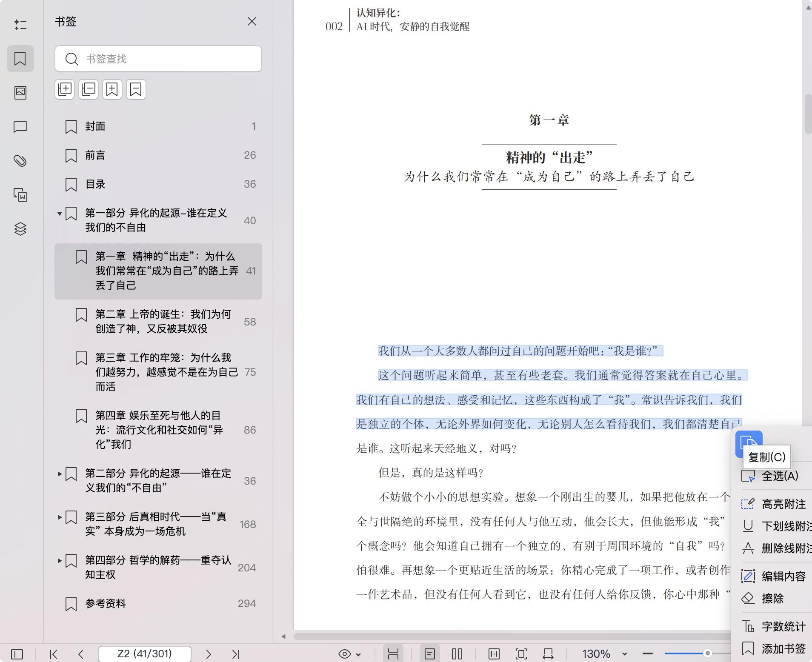Collapse the 第一部分 异化的起源 bookmark
812x662 pixels.
point(60,214)
